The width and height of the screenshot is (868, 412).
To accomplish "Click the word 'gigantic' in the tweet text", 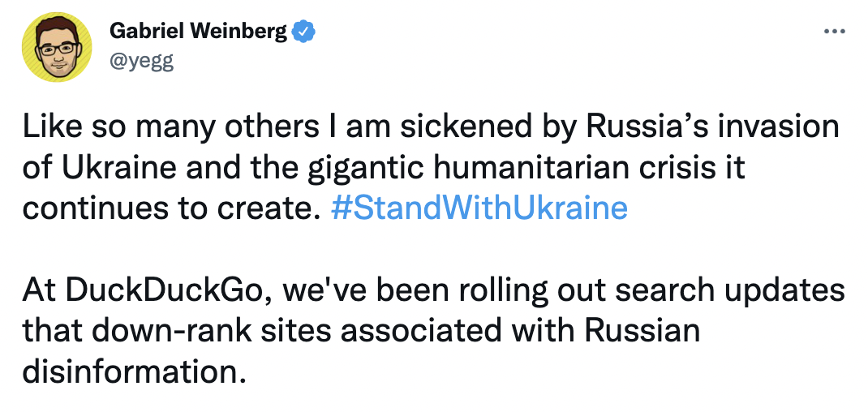I will (x=360, y=169).
